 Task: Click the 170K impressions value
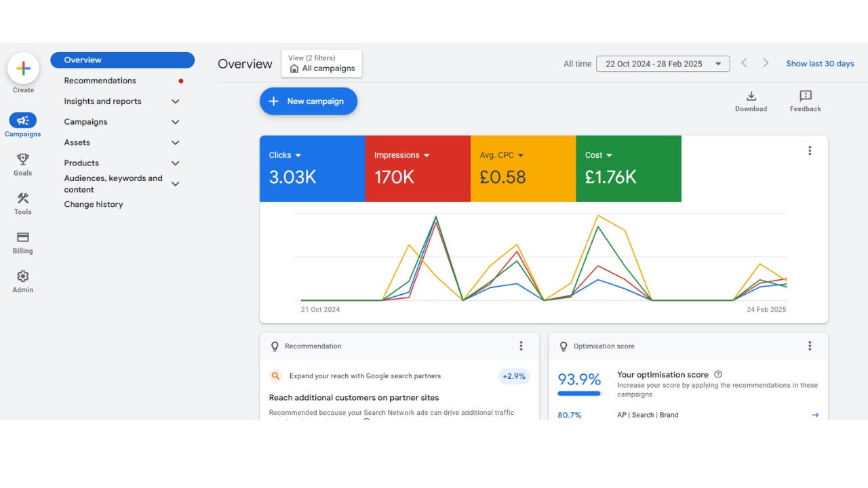(394, 178)
